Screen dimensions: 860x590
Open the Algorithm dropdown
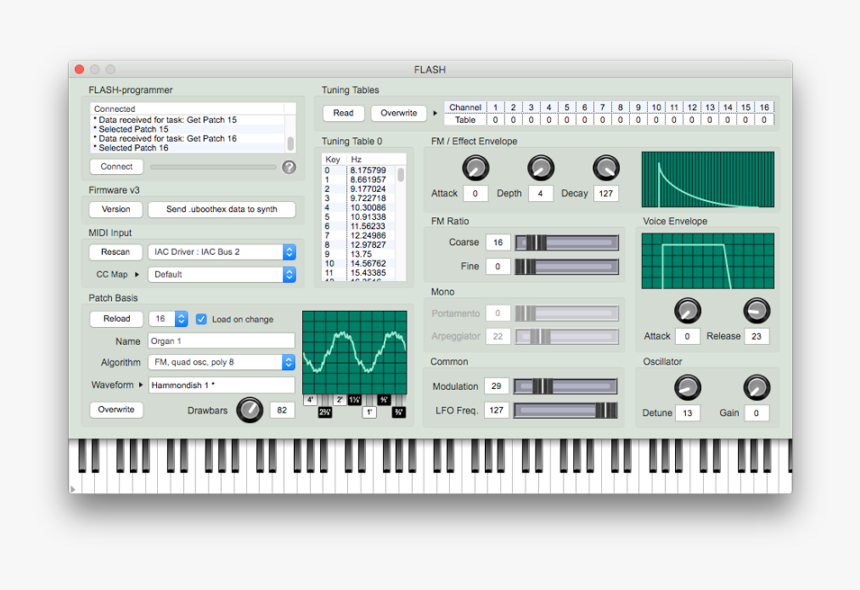point(222,362)
